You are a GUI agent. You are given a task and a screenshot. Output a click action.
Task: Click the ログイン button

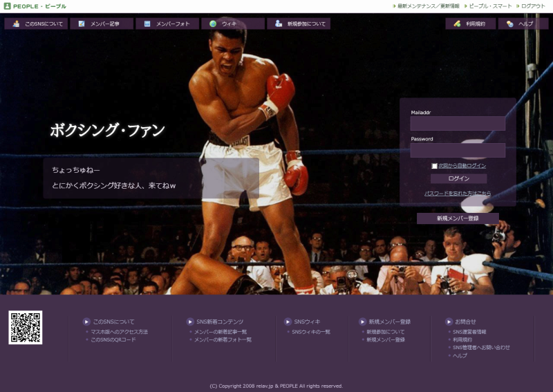click(x=458, y=178)
